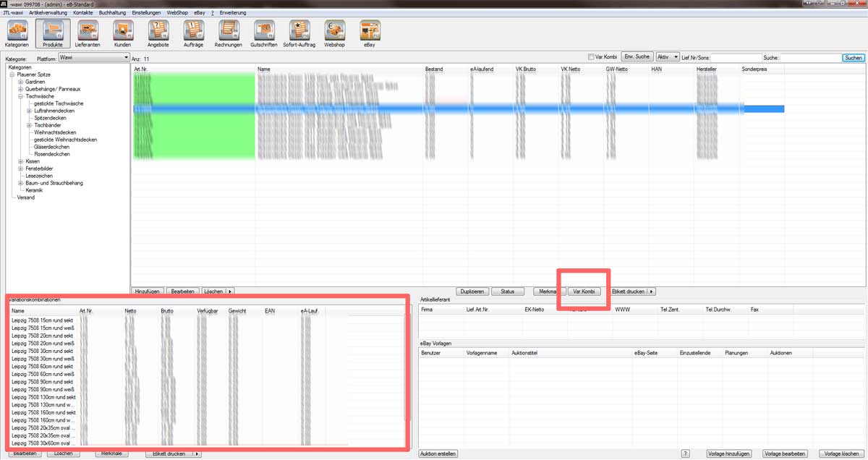Click the Gutschriften icon
Viewport: 868px width, 460px height.
(x=265, y=30)
